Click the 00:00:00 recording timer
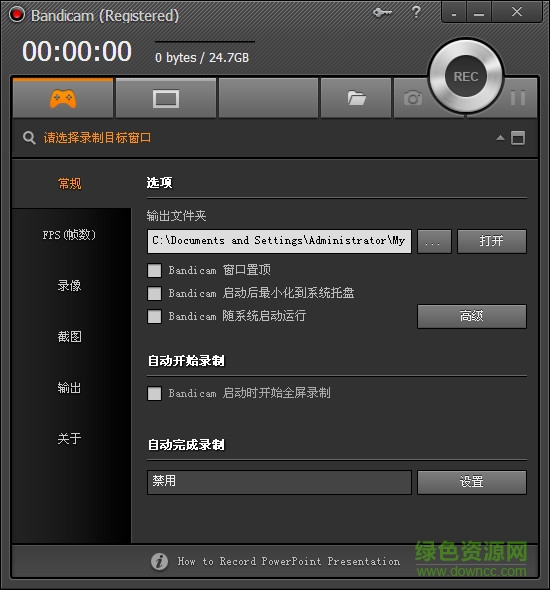Image resolution: width=550 pixels, height=590 pixels. (x=77, y=51)
